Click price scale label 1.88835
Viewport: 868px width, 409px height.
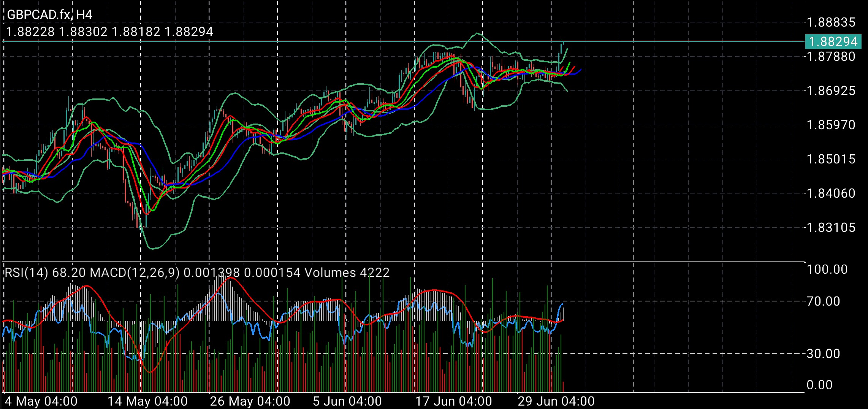pyautogui.click(x=831, y=22)
